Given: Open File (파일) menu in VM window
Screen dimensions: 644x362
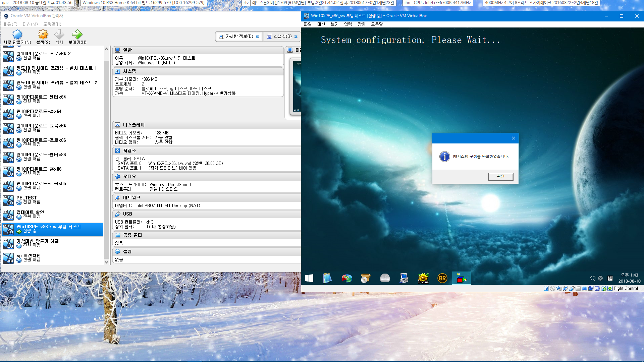Looking at the screenshot, I should click(308, 24).
